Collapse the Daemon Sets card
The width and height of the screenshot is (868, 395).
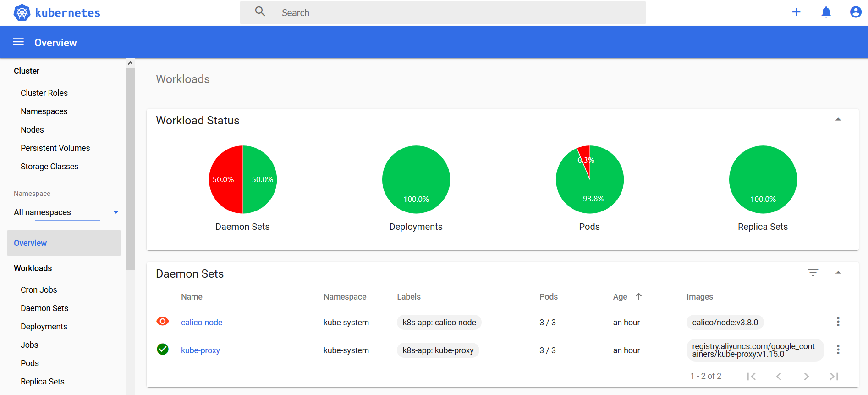tap(838, 273)
